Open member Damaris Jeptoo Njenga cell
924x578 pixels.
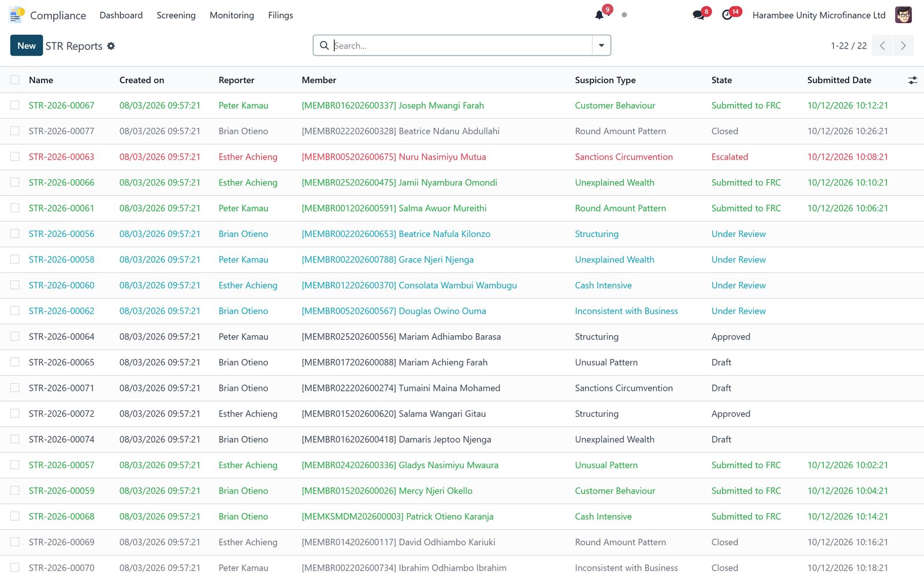(x=396, y=439)
